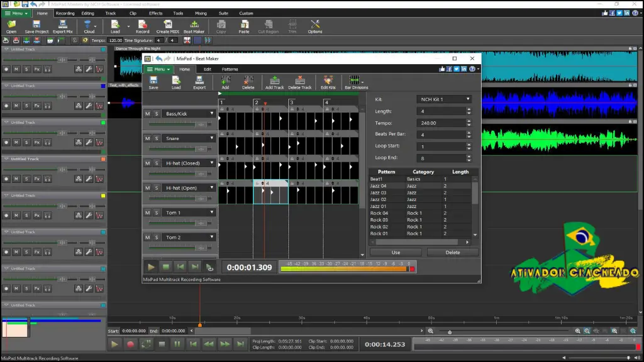Click Export icon in Beat Maker toolbar
The image size is (644, 362).
[x=199, y=82]
